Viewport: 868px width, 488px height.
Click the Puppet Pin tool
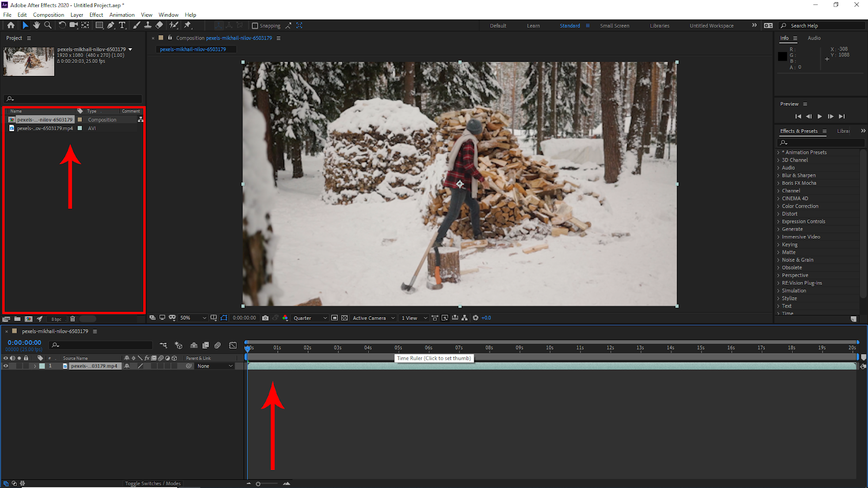(x=188, y=25)
